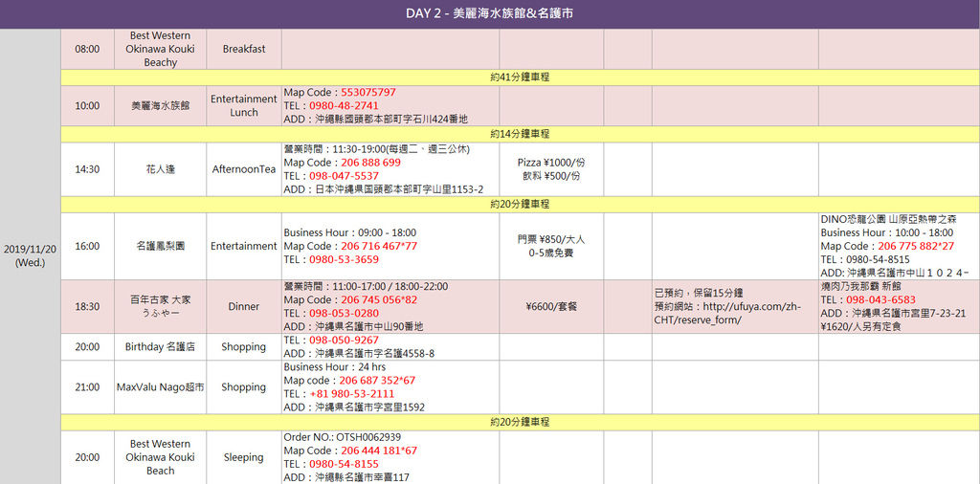The width and height of the screenshot is (980, 484).
Task: Click the 2019/11/20 (Wed.) date cell
Action: point(30,256)
